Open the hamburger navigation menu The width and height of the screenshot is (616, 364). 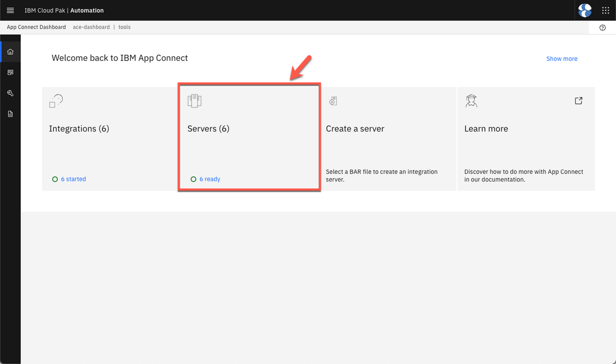pyautogui.click(x=10, y=10)
